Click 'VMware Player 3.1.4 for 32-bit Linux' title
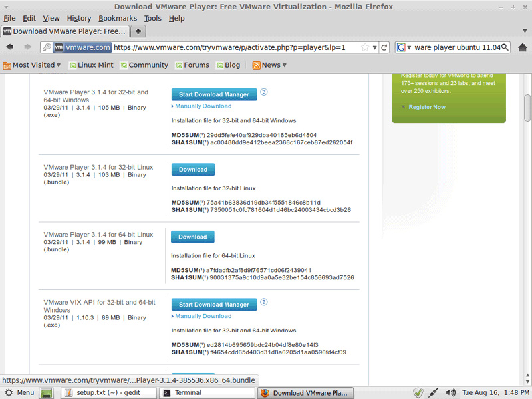Image resolution: width=532 pixels, height=399 pixels. [98, 168]
